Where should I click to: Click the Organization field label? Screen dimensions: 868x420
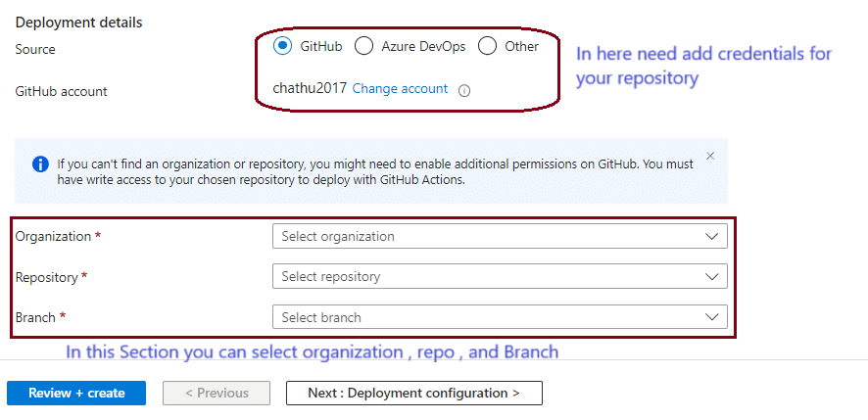54,237
